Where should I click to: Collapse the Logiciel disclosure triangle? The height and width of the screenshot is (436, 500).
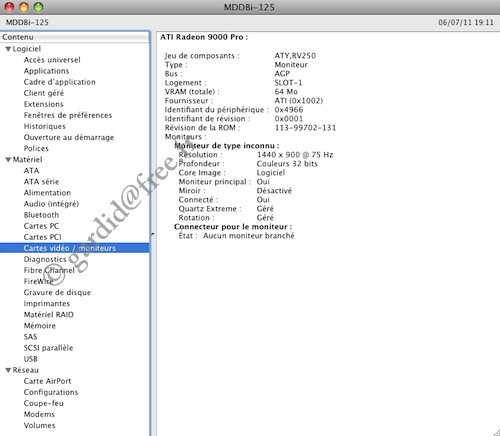(x=9, y=49)
